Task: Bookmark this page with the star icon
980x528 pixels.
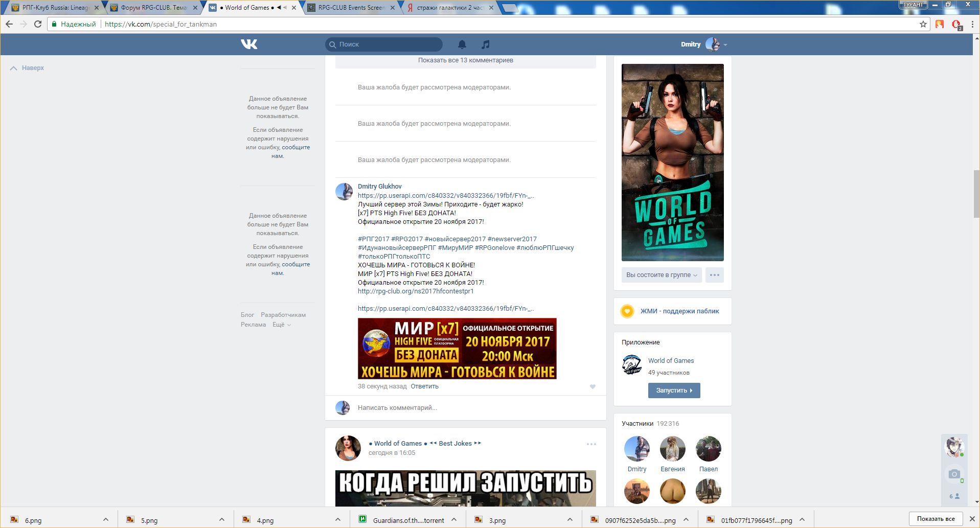Action: tap(923, 24)
